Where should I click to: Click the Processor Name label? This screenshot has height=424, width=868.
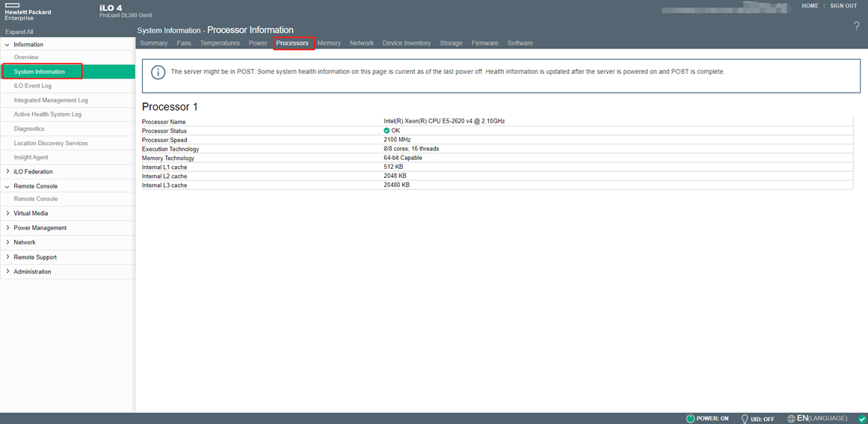(x=164, y=122)
